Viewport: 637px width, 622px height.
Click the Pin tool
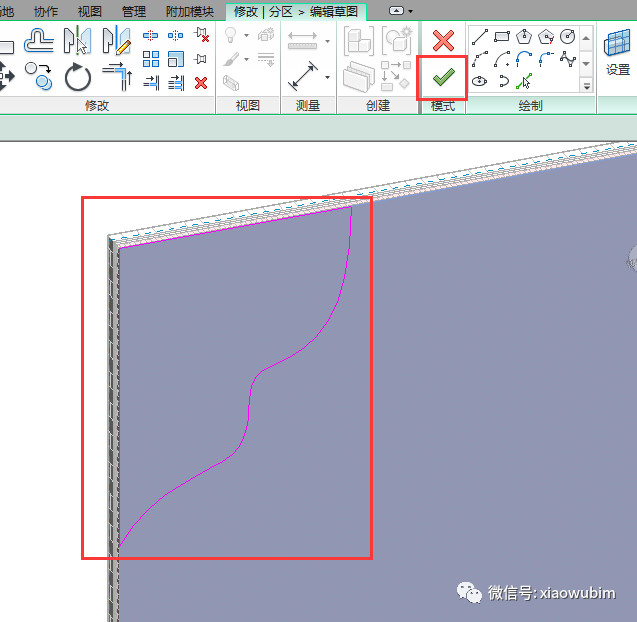click(x=201, y=59)
